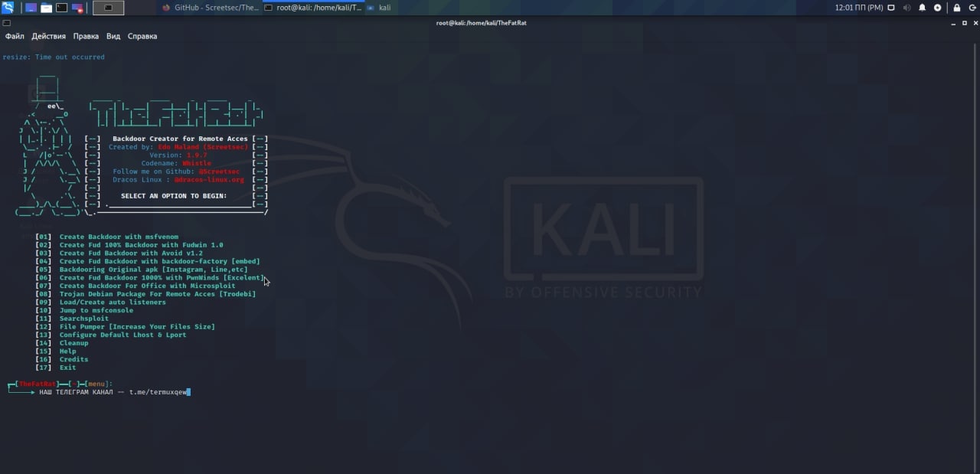Click the show desktop panel icon
980x474 pixels.
pyautogui.click(x=31, y=8)
